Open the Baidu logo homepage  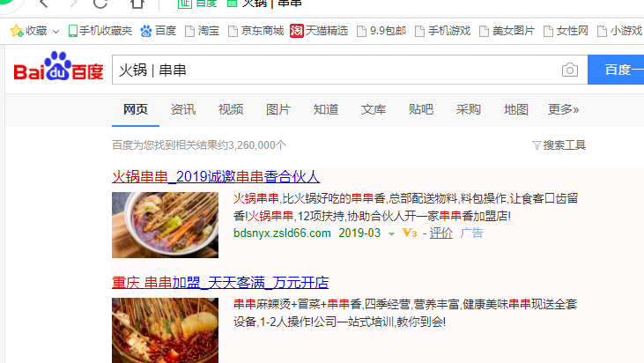(58, 67)
